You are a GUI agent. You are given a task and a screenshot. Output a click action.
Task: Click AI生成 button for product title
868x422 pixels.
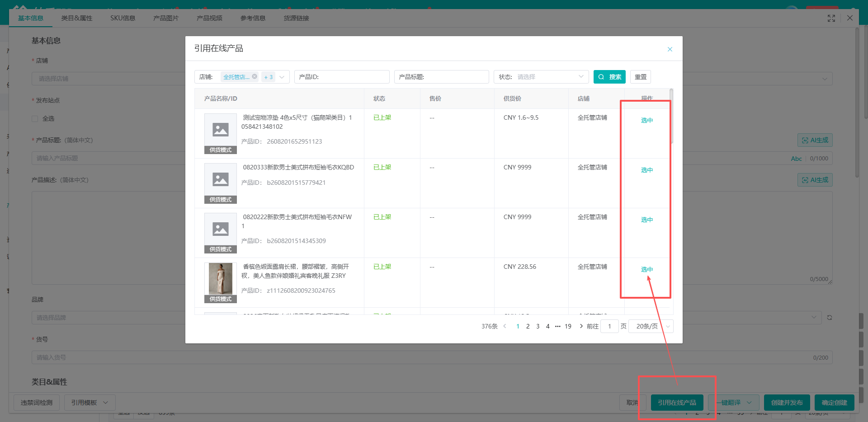click(x=815, y=141)
